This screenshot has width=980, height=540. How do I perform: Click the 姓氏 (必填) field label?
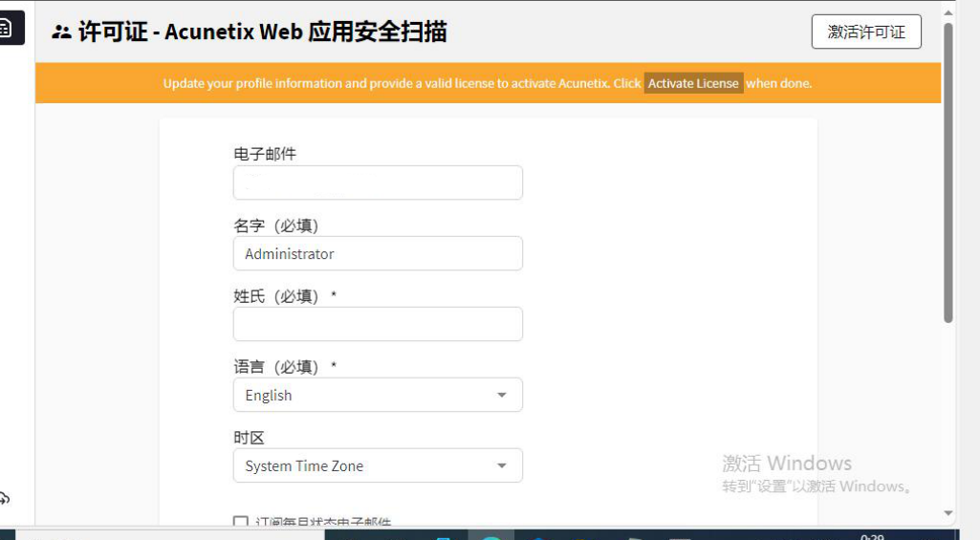click(277, 296)
